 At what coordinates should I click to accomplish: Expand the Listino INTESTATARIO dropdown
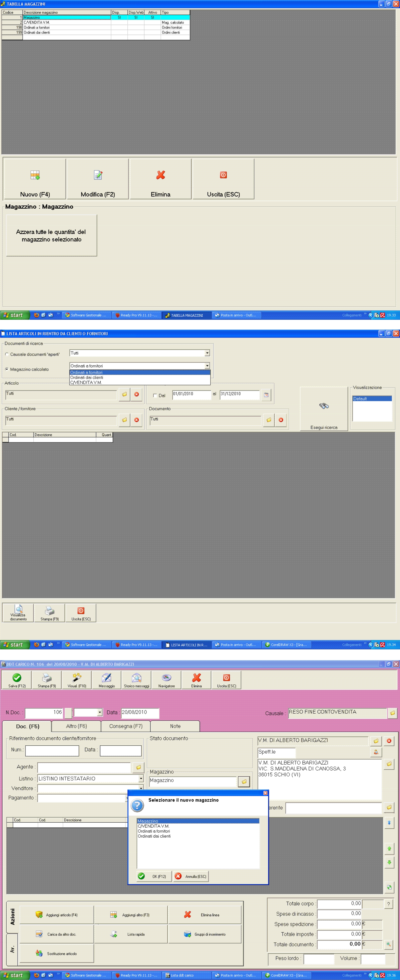click(x=141, y=778)
